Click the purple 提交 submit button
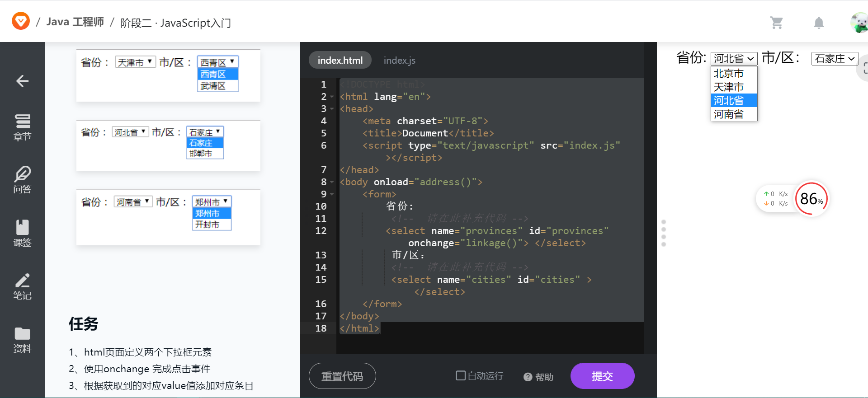868x398 pixels. 602,376
